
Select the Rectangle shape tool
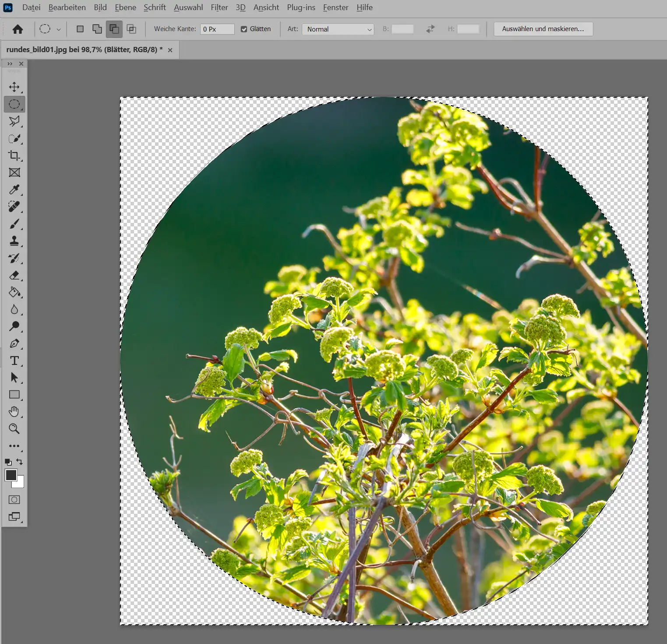(x=14, y=395)
